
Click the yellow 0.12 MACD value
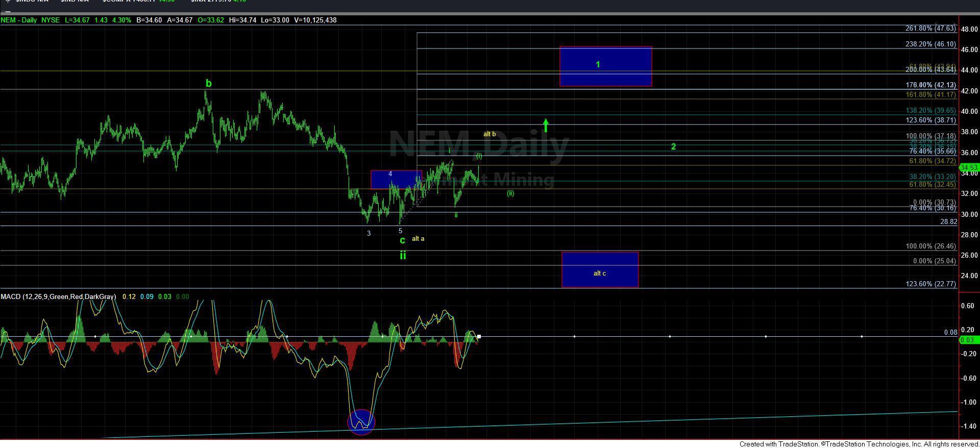click(x=129, y=296)
